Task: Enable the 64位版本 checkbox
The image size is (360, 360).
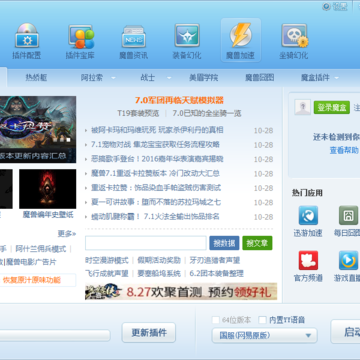Action: 216,320
